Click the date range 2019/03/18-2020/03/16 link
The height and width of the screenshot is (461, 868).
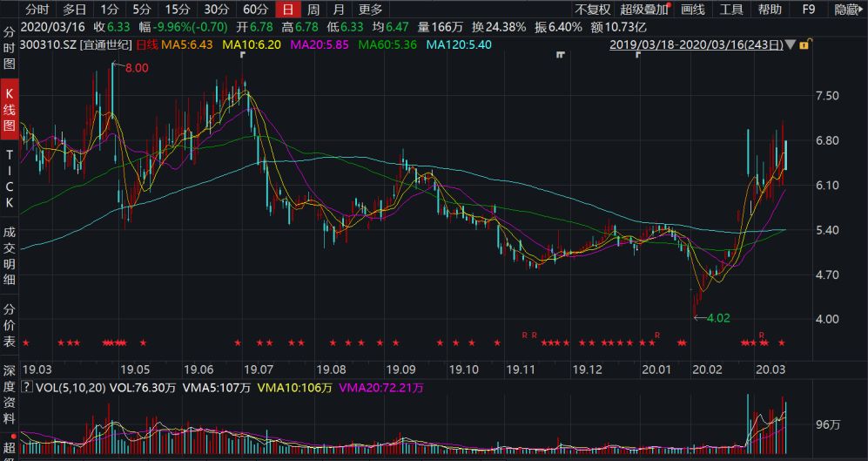(696, 44)
